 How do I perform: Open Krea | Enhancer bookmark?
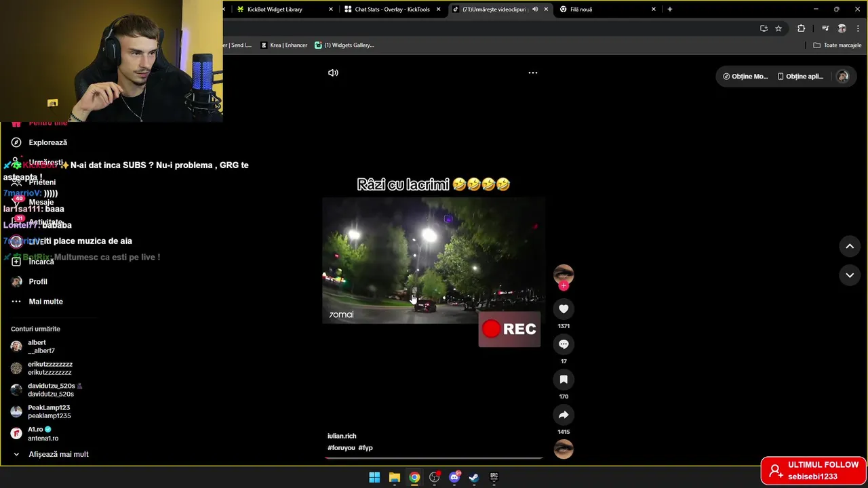coord(284,45)
